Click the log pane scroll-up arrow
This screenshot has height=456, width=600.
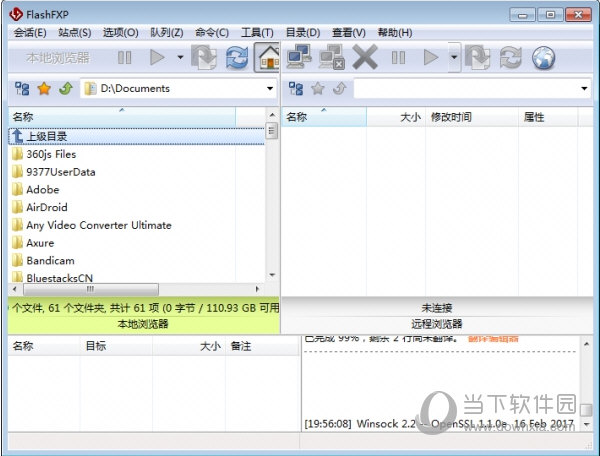586,344
